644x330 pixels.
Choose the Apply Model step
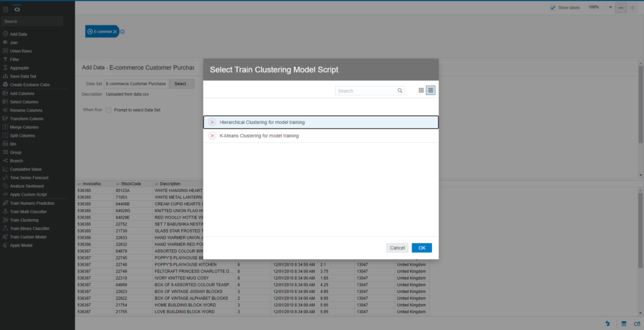(x=21, y=245)
